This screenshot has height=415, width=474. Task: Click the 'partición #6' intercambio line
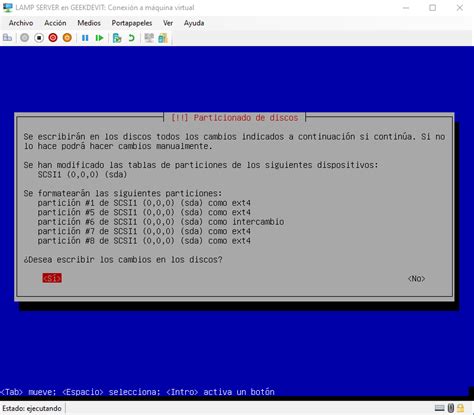[x=161, y=222]
